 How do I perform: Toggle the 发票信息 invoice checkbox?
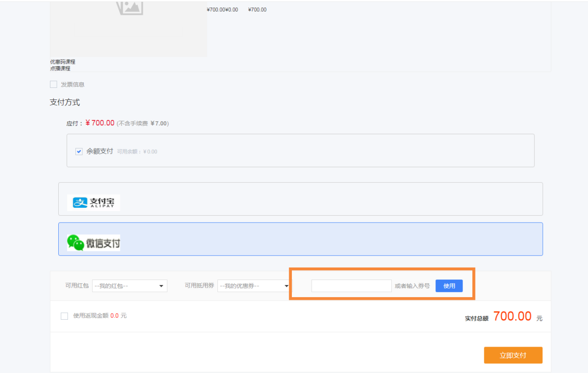[x=54, y=84]
